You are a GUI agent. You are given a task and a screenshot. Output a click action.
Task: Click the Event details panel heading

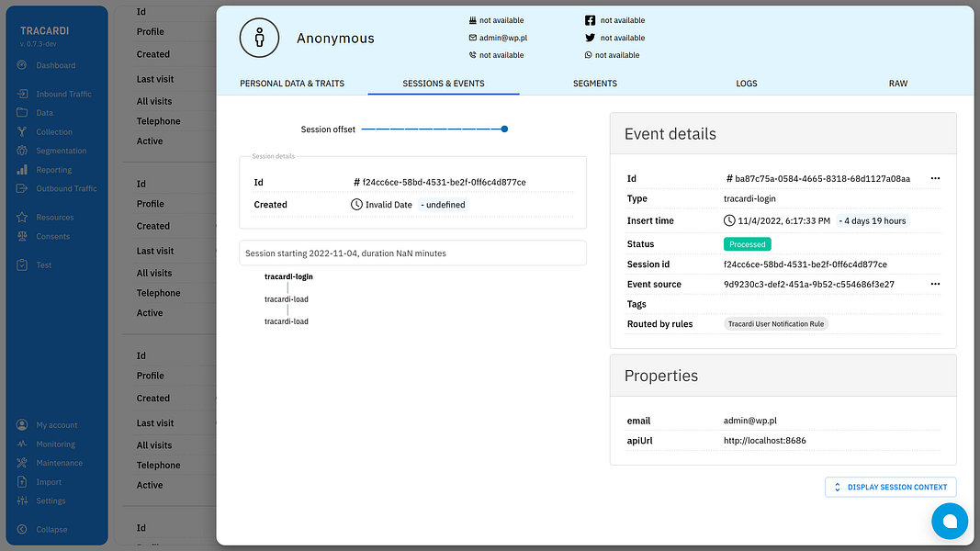point(670,134)
